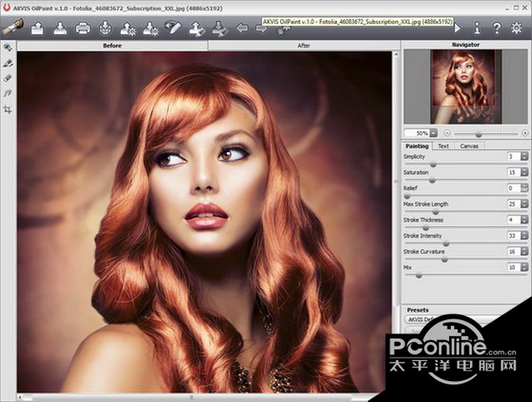The image size is (532, 402).
Task: Open help via question mark icon
Action: pos(497,29)
